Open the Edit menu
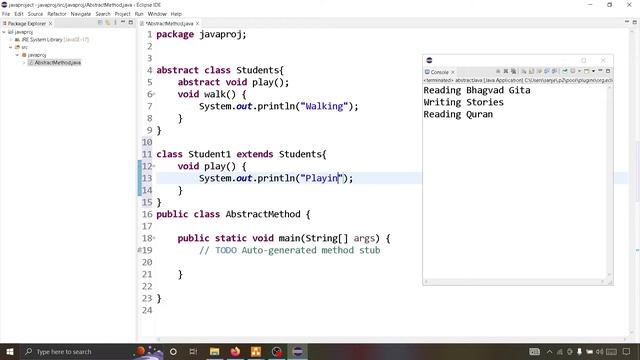The height and width of the screenshot is (360, 640). [19, 14]
